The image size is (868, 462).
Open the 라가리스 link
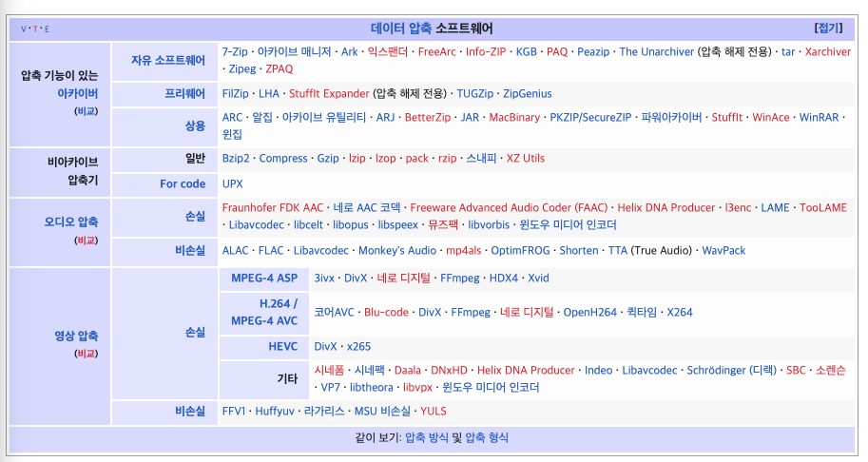(324, 411)
